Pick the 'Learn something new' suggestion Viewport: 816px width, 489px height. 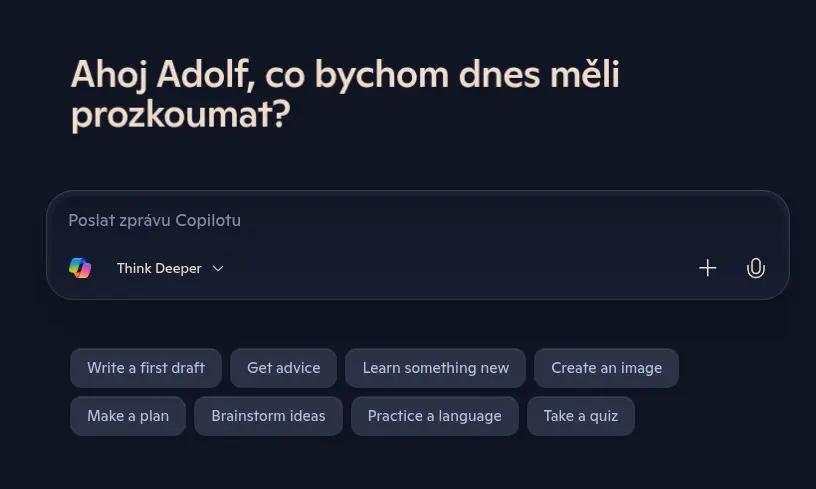pyautogui.click(x=436, y=368)
